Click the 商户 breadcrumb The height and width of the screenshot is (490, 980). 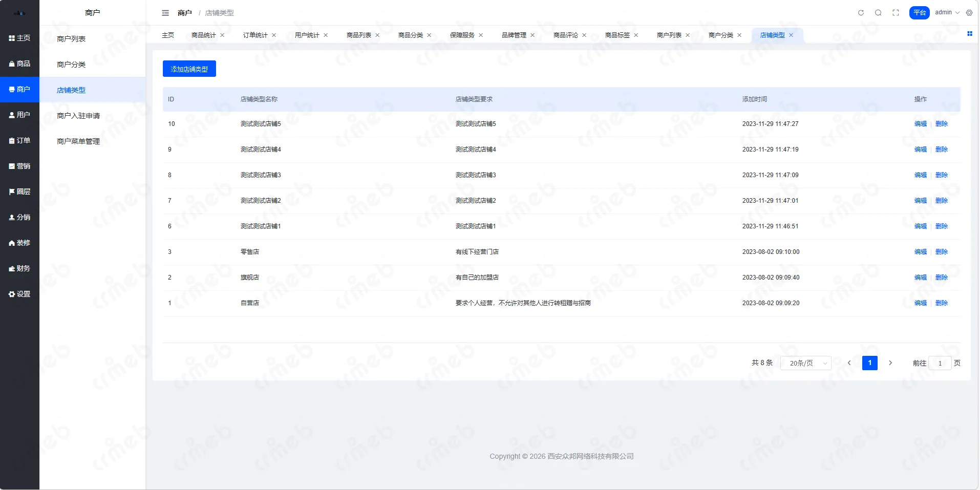(x=185, y=13)
